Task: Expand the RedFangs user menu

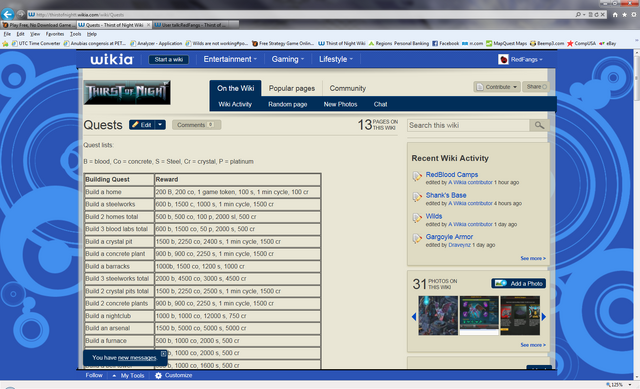Action: pyautogui.click(x=520, y=60)
